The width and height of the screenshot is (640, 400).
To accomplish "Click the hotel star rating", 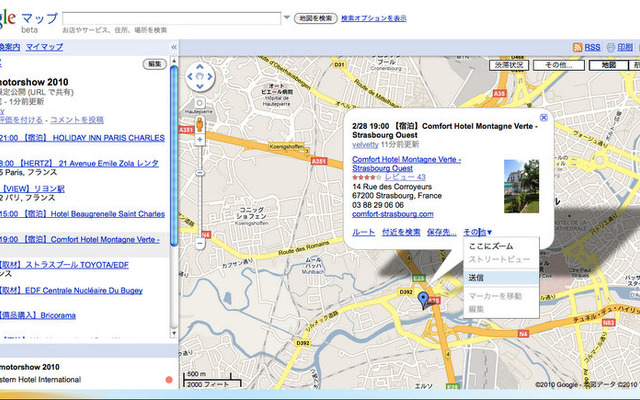I will (x=367, y=177).
